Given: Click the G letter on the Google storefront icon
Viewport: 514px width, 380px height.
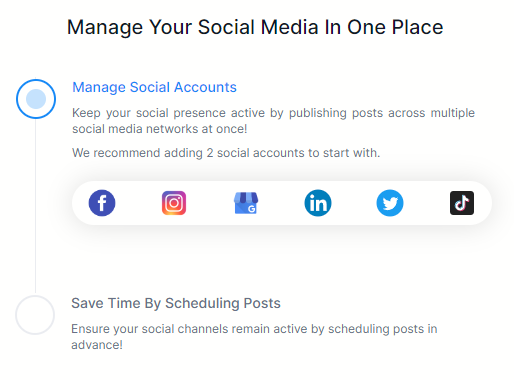Looking at the screenshot, I should (252, 209).
